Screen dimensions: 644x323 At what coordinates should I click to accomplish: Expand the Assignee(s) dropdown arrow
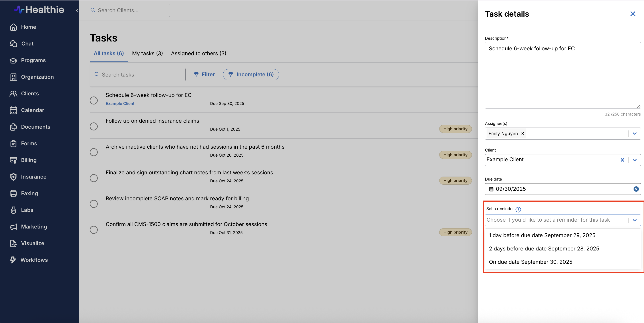click(x=634, y=134)
